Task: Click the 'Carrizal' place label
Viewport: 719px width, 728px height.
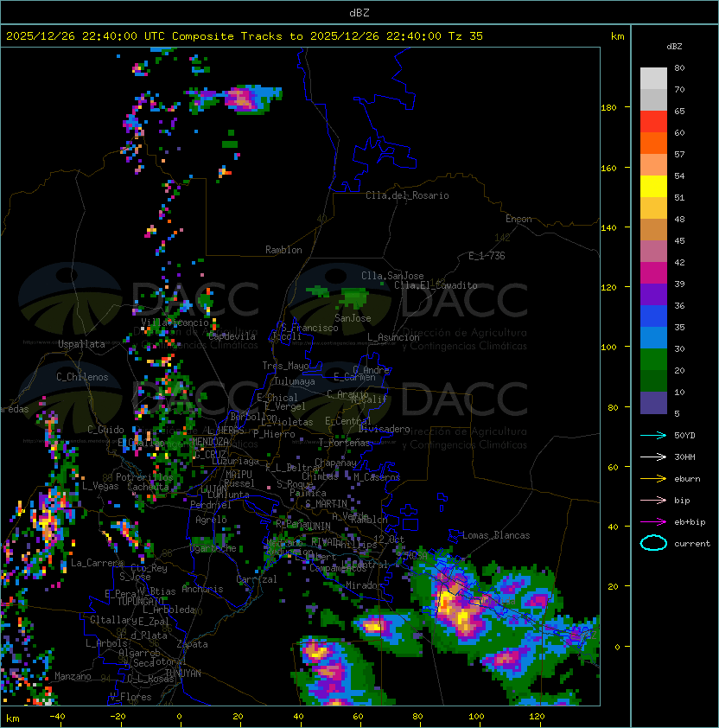Action: click(257, 579)
